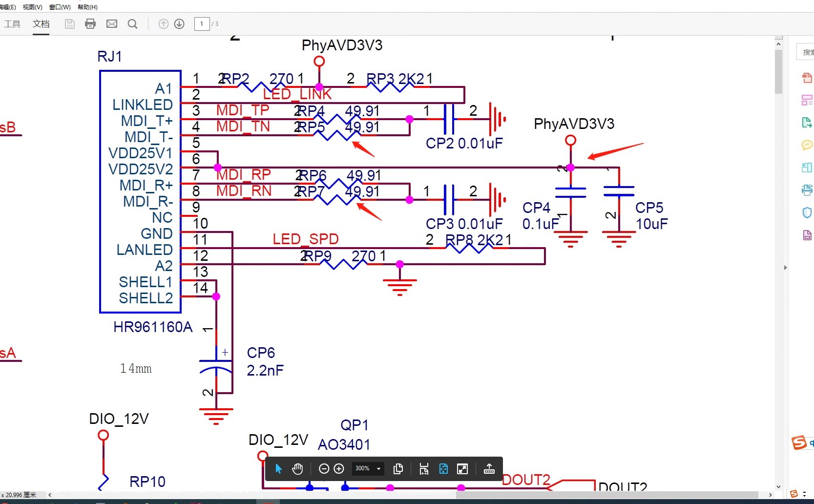Toggle fit one full page view
This screenshot has height=504, width=814.
point(443,469)
